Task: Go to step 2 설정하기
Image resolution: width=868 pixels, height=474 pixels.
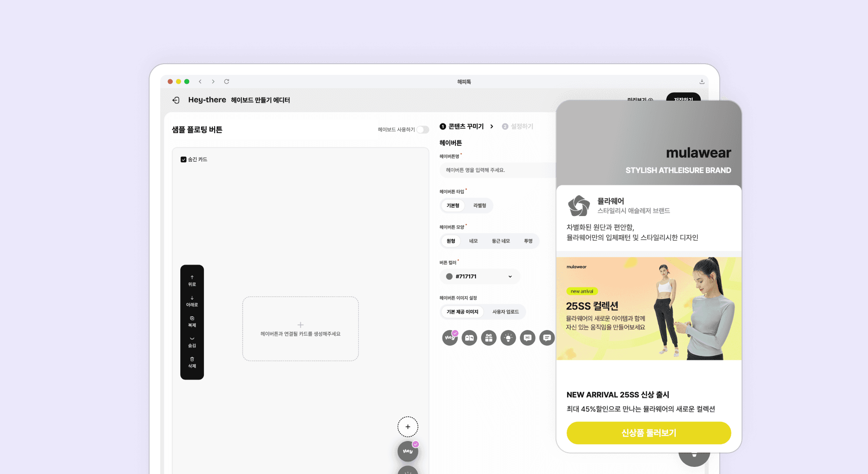Action: [518, 127]
